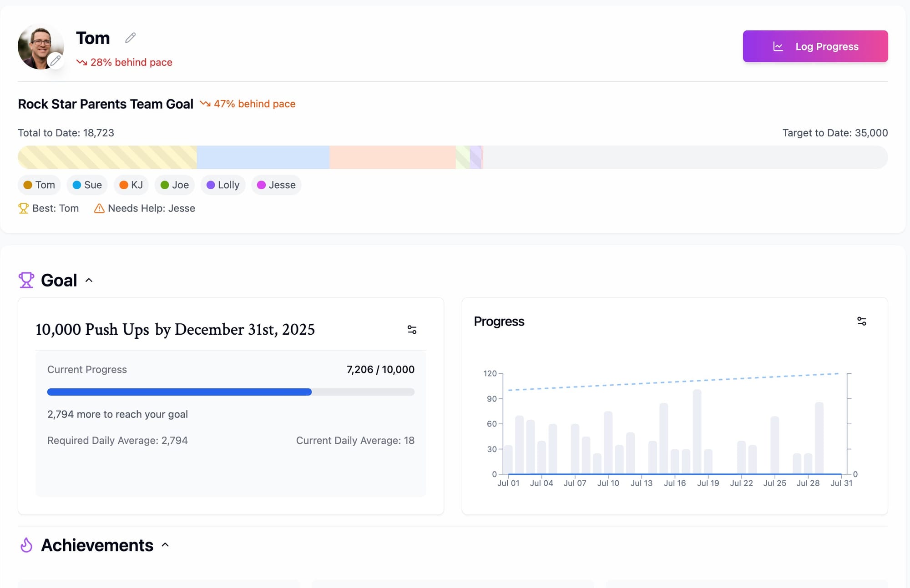
Task: Open Progress chart settings icon
Action: (x=861, y=322)
